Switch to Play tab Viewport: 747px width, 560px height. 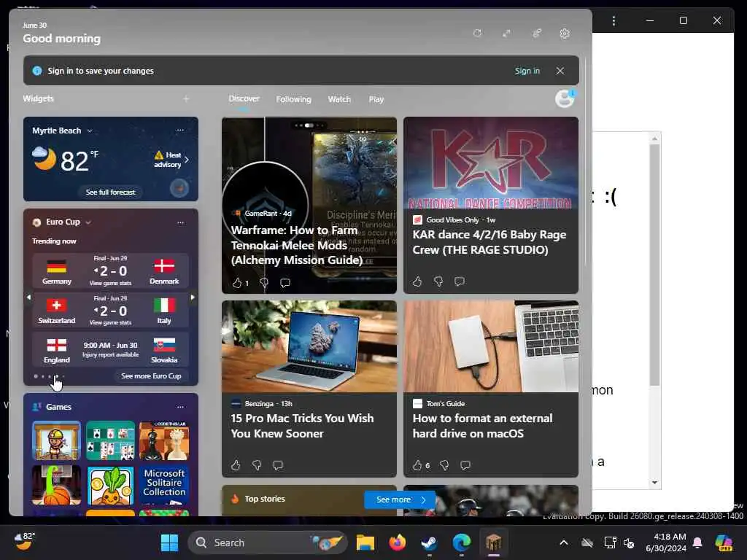[x=376, y=99]
